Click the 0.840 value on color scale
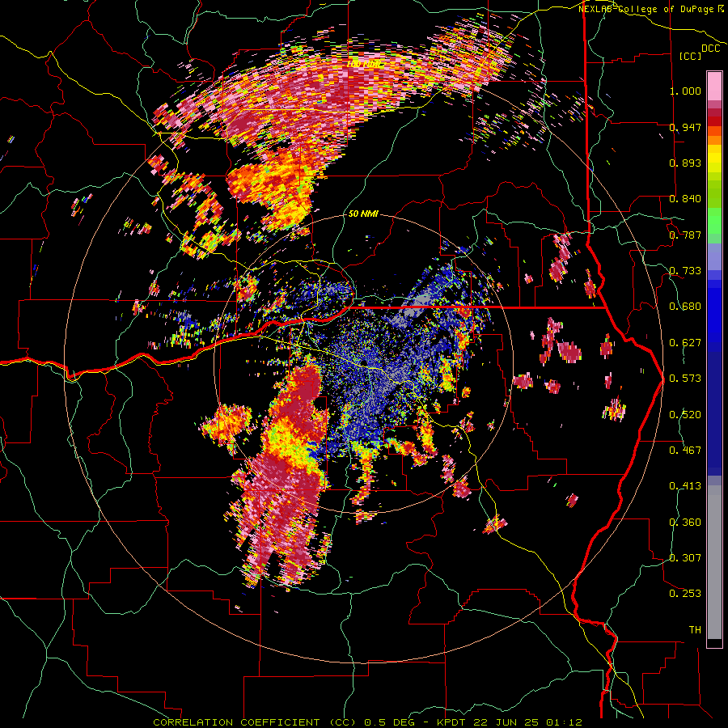 [x=685, y=199]
